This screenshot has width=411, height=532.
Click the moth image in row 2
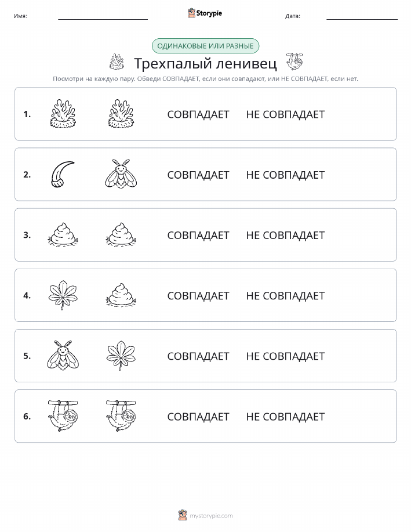(121, 174)
